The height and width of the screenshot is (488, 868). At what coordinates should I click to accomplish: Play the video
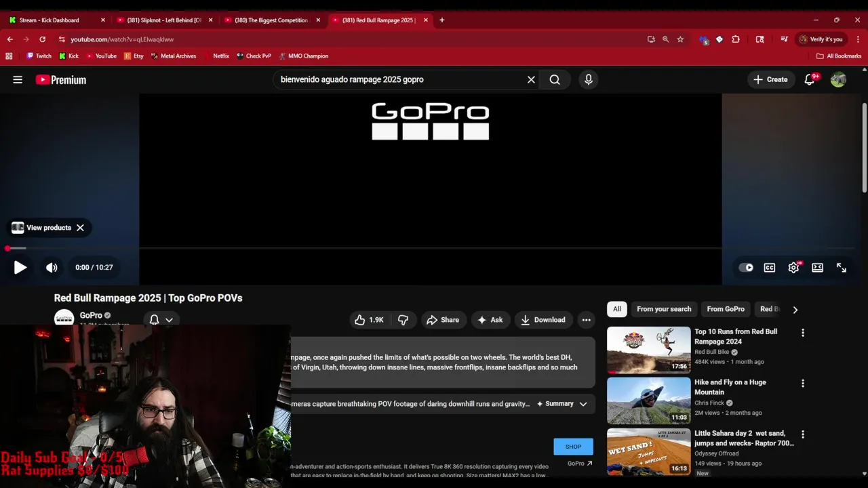pos(20,267)
